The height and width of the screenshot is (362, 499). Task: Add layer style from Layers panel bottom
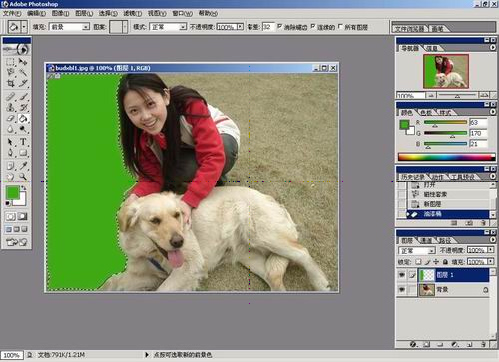point(413,344)
